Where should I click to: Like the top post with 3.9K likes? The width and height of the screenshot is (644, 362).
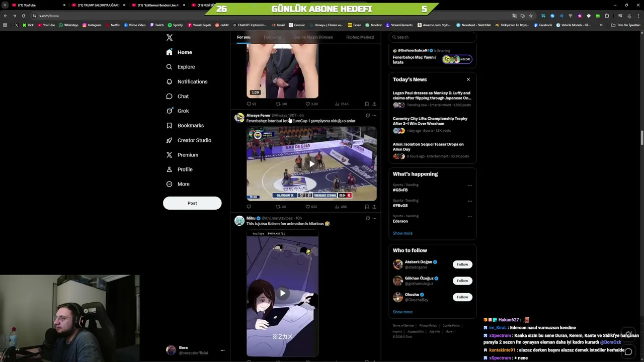click(x=312, y=104)
